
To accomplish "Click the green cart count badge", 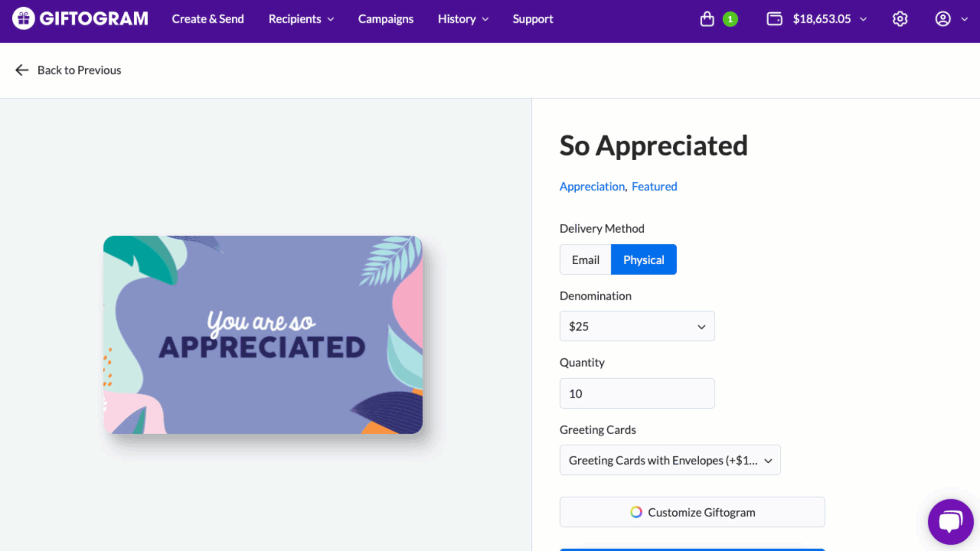I will 730,19.
